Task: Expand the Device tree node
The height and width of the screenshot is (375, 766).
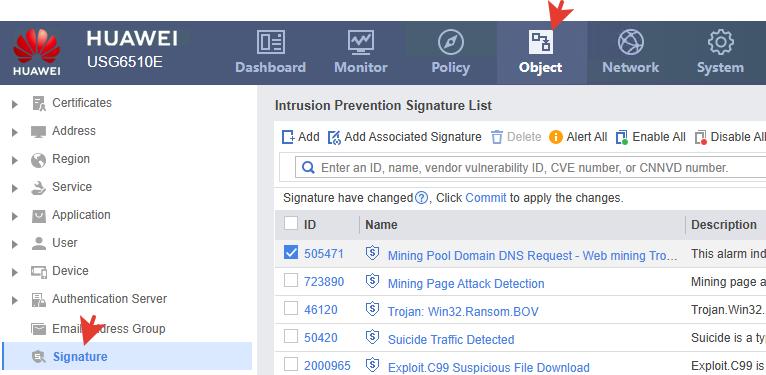Action: [x=15, y=272]
